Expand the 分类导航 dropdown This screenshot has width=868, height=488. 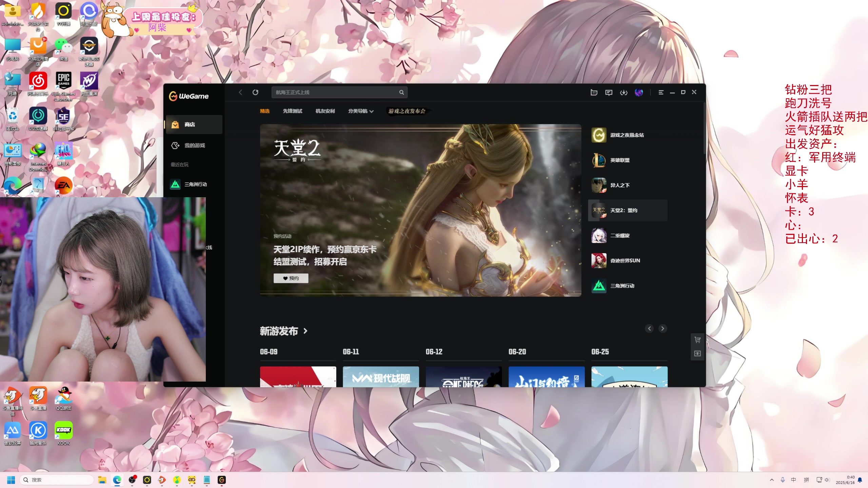click(361, 111)
